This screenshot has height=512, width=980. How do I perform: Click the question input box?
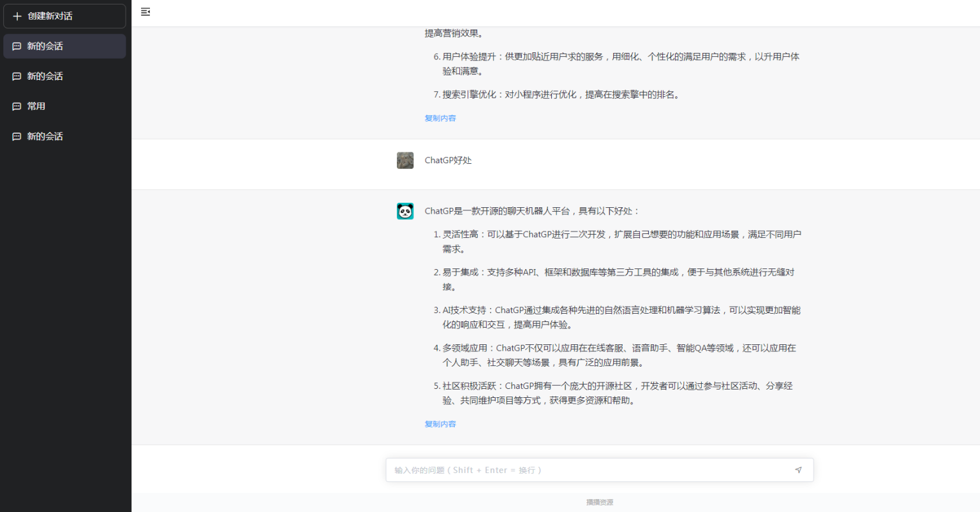574,470
